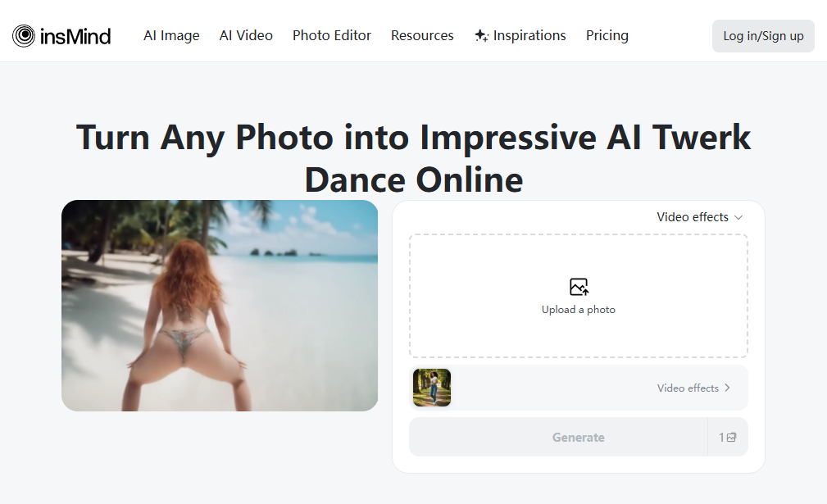Click the Upload a photo icon
827x504 pixels.
[579, 286]
